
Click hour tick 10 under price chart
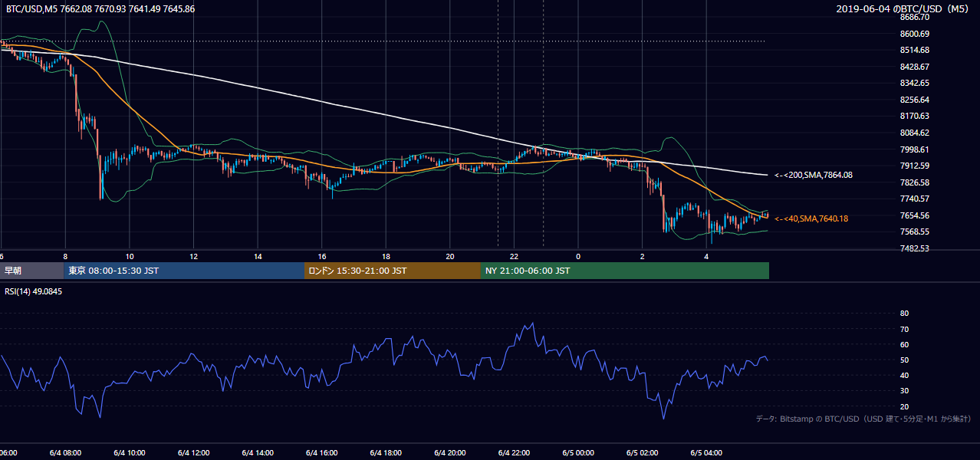(130, 257)
